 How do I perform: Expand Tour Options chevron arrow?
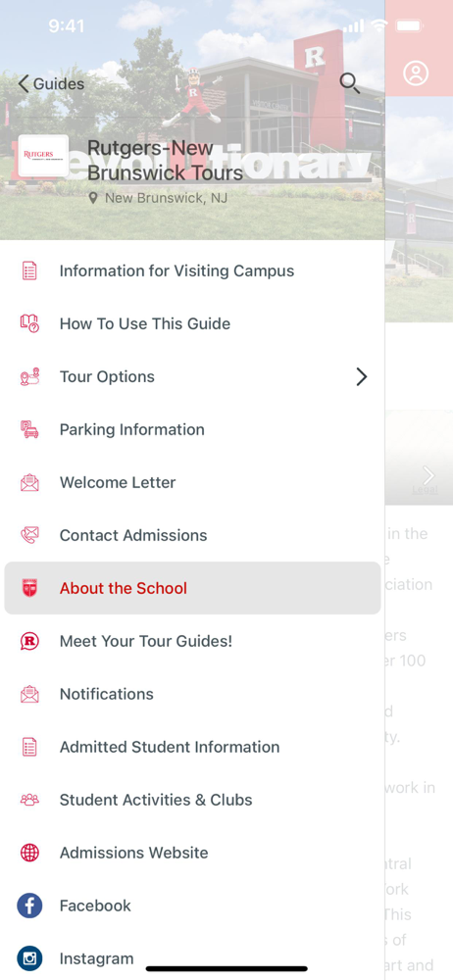click(362, 377)
